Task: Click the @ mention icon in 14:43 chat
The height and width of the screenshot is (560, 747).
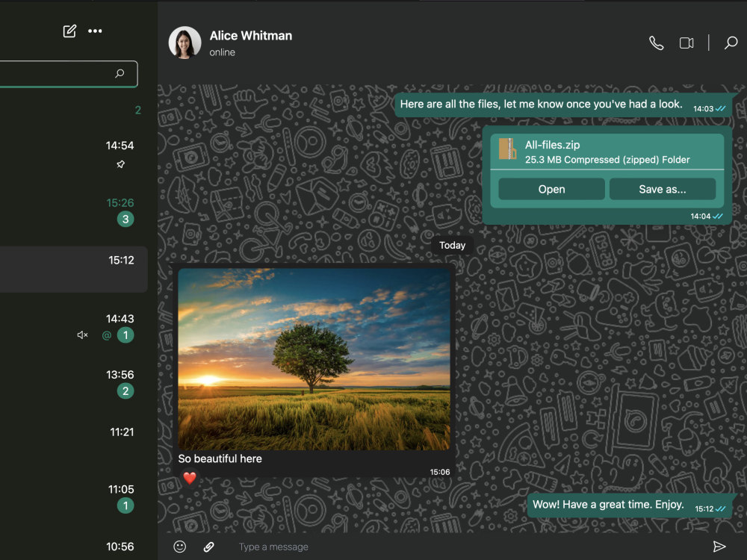Action: tap(107, 335)
